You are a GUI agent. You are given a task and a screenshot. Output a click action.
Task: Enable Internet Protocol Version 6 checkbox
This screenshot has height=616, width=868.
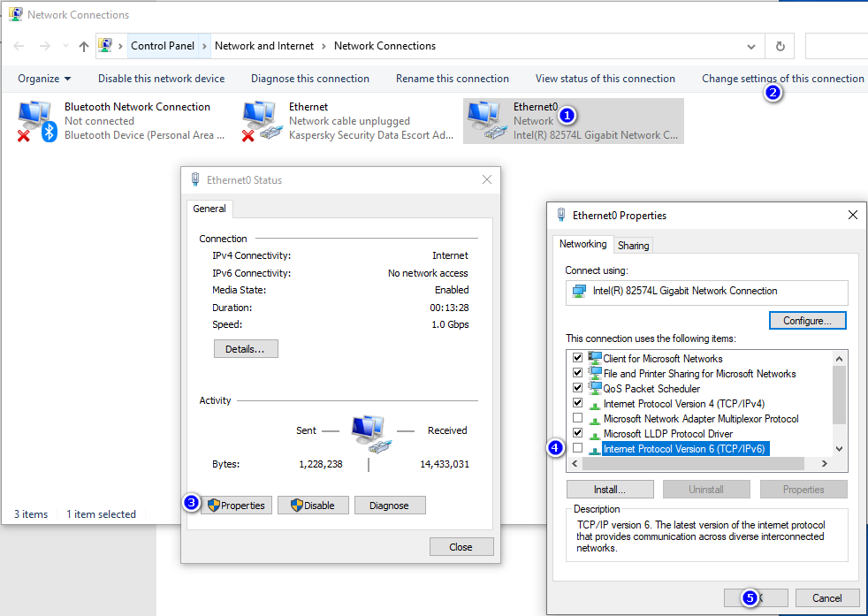click(578, 449)
